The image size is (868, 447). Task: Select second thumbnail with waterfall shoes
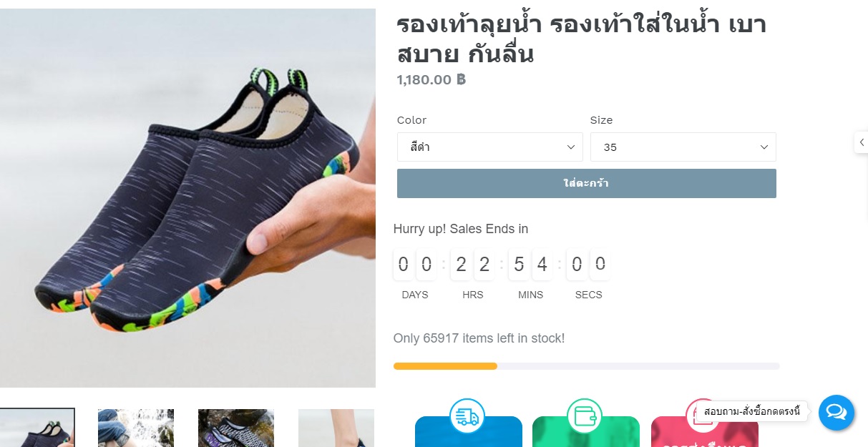tap(136, 428)
